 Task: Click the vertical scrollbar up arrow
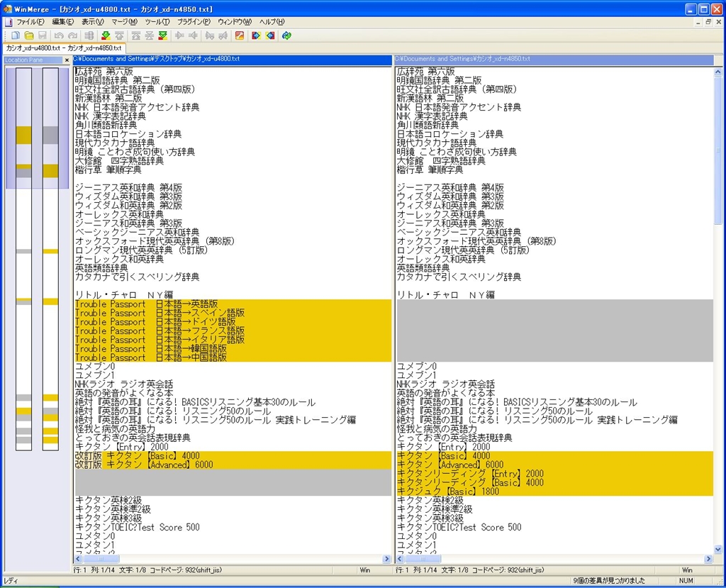718,72
